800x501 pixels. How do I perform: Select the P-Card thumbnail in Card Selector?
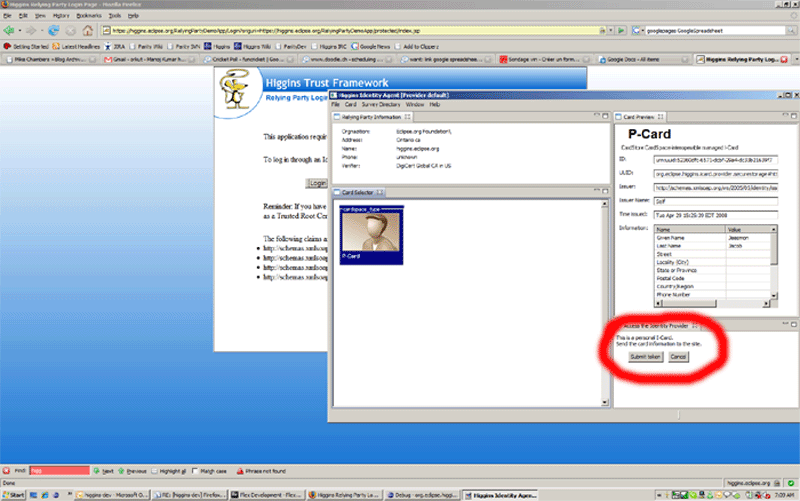371,235
